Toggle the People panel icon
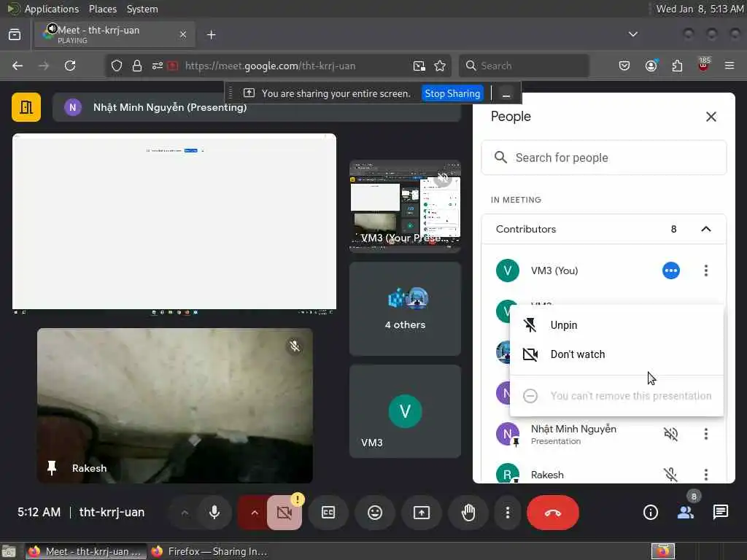Image resolution: width=747 pixels, height=560 pixels. 686,513
